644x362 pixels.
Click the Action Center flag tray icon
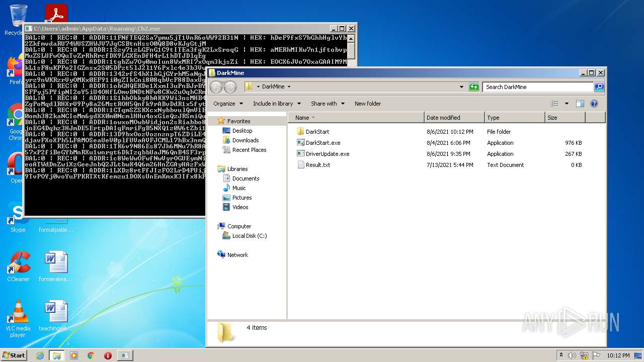coord(596,355)
